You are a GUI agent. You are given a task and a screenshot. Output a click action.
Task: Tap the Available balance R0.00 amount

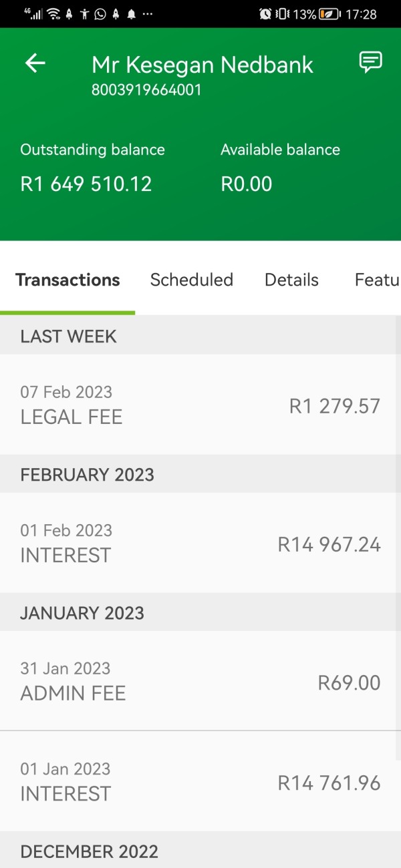247,184
